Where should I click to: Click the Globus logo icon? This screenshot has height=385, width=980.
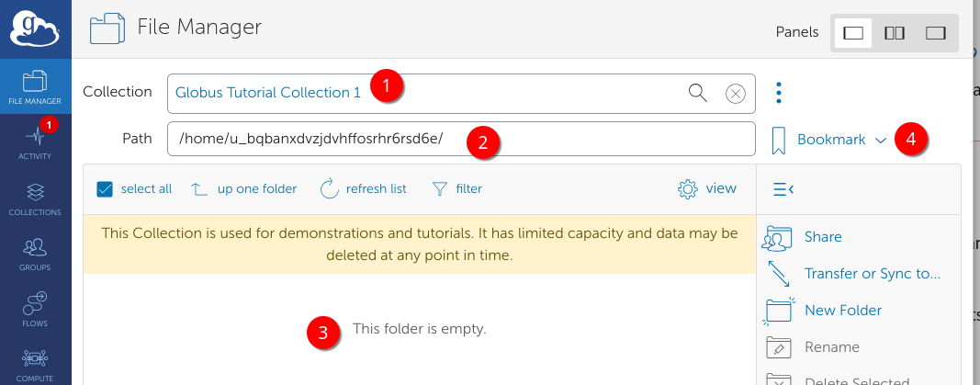[x=35, y=28]
